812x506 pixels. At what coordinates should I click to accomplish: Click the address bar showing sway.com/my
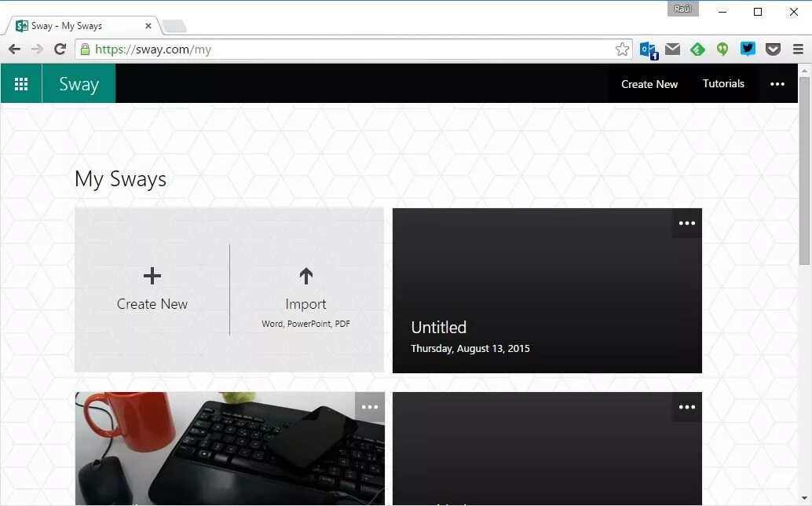tap(353, 49)
